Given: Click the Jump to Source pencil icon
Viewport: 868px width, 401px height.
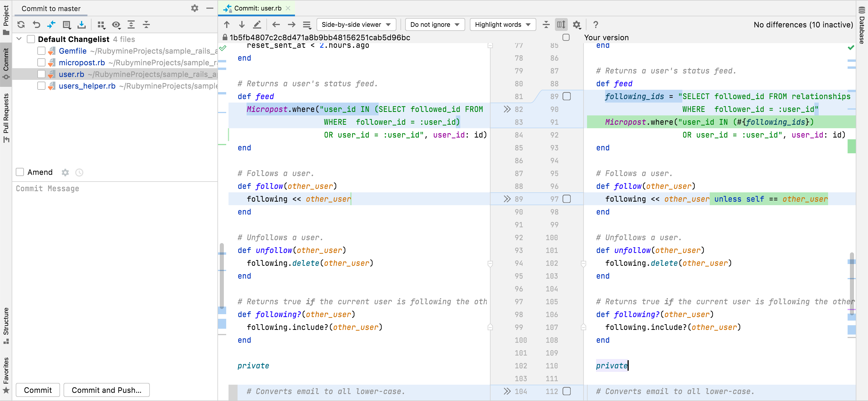Looking at the screenshot, I should (x=257, y=24).
